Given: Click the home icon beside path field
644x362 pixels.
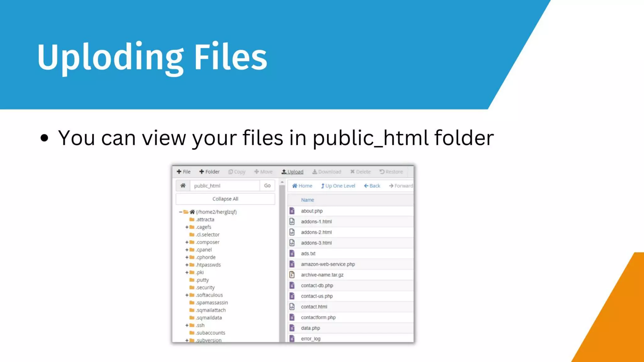Looking at the screenshot, I should (183, 186).
